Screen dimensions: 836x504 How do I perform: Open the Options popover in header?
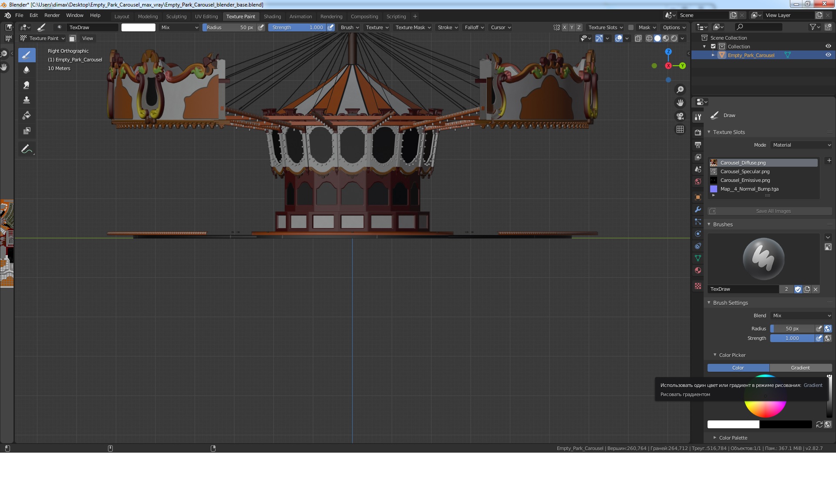point(674,27)
